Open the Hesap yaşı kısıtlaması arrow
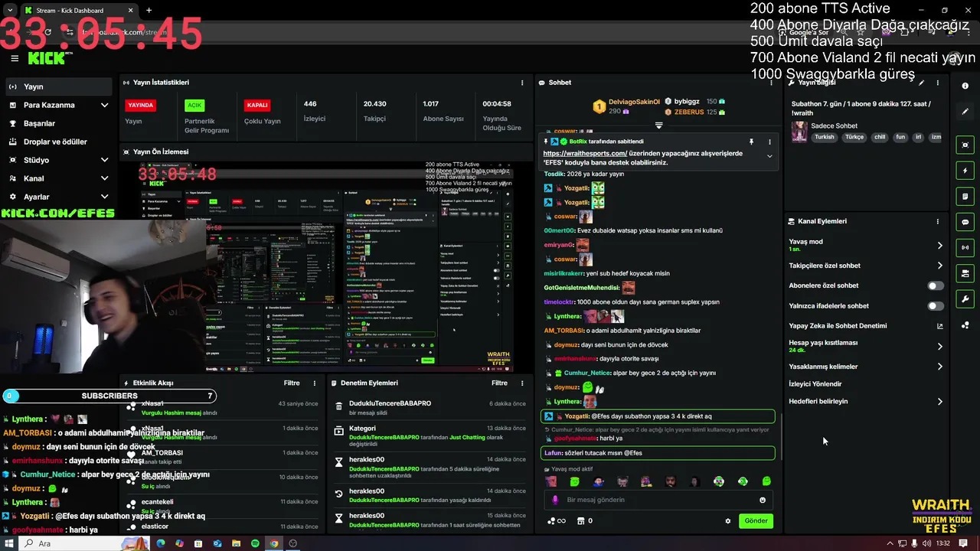This screenshot has height=551, width=980. point(940,347)
